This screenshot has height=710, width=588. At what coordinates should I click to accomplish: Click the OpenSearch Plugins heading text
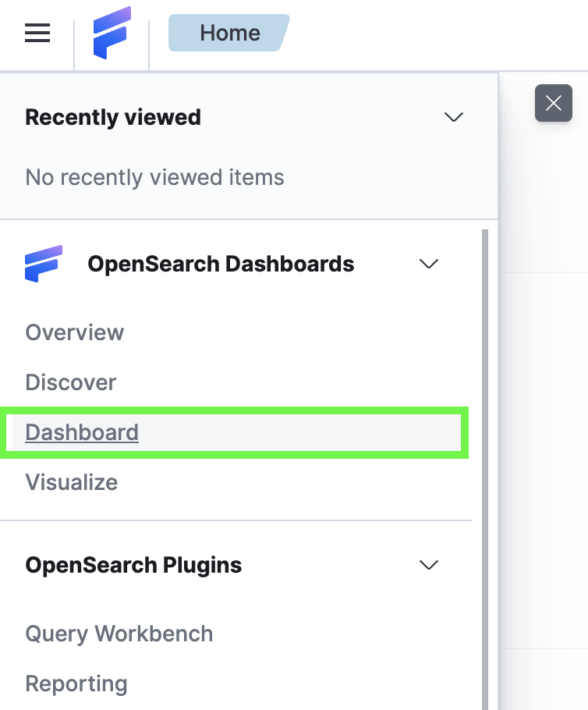pos(133,565)
